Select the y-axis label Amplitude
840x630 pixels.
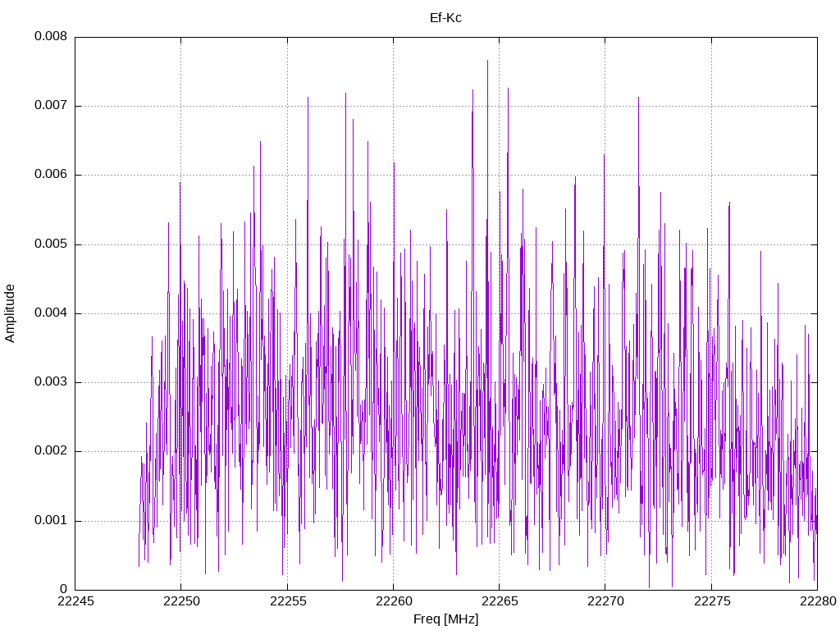pyautogui.click(x=10, y=313)
